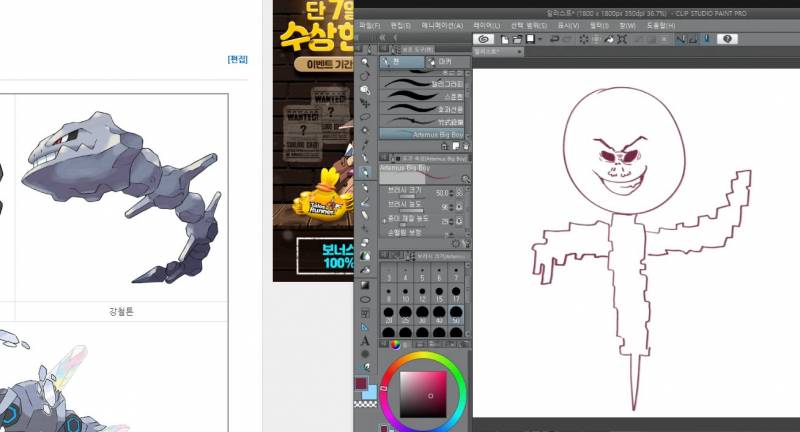Open the Brush Size palette menu icon

pyautogui.click(x=384, y=255)
